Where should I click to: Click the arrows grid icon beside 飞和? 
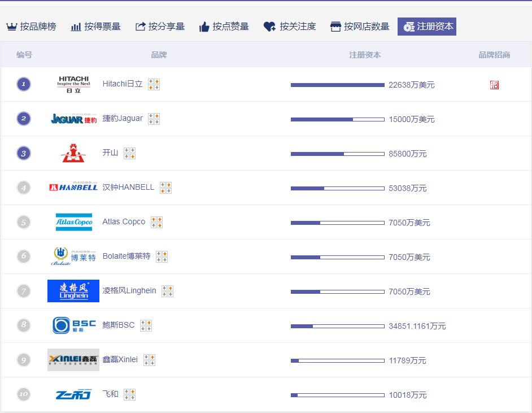tap(129, 395)
